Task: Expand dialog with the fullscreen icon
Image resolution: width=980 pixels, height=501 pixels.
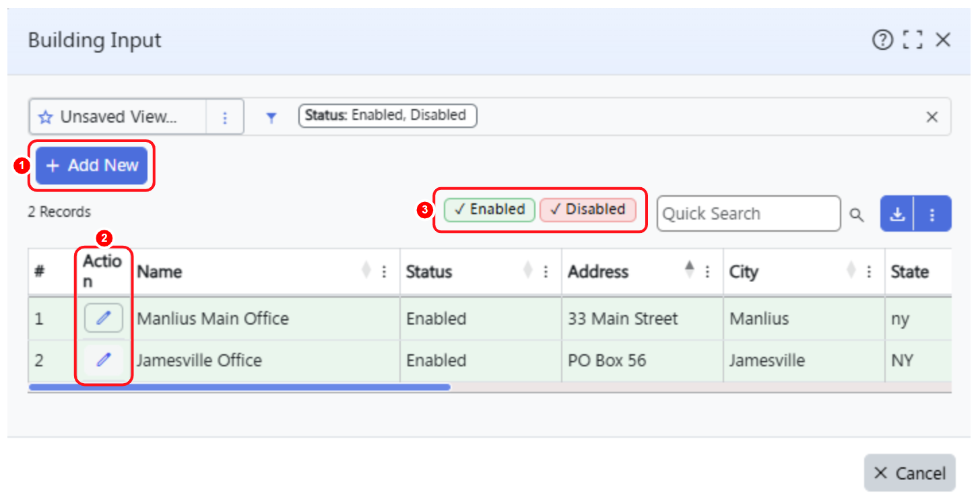Action: point(913,40)
